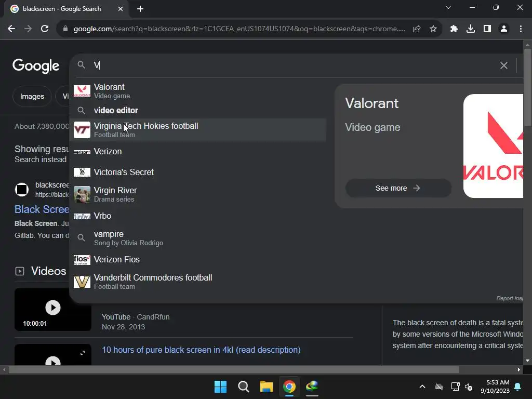Open File Explorer from taskbar

pos(267,387)
